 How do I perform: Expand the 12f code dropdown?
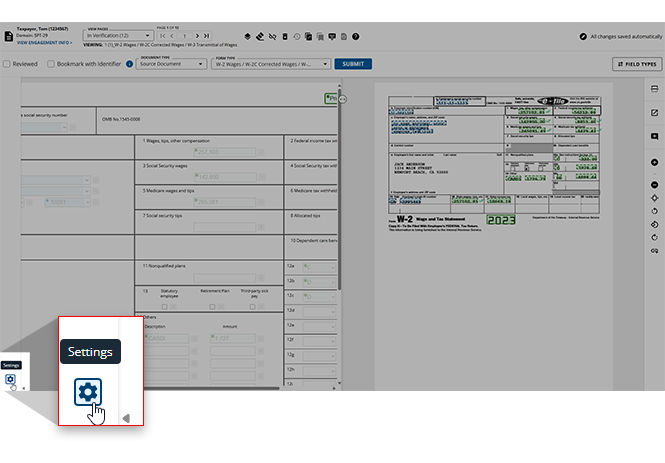[319, 341]
